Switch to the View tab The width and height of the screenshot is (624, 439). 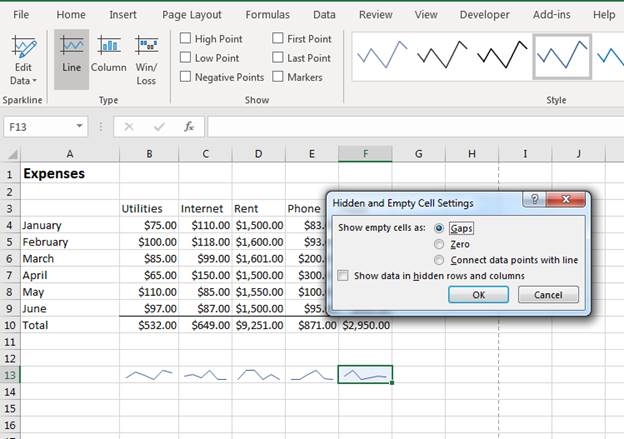point(426,15)
